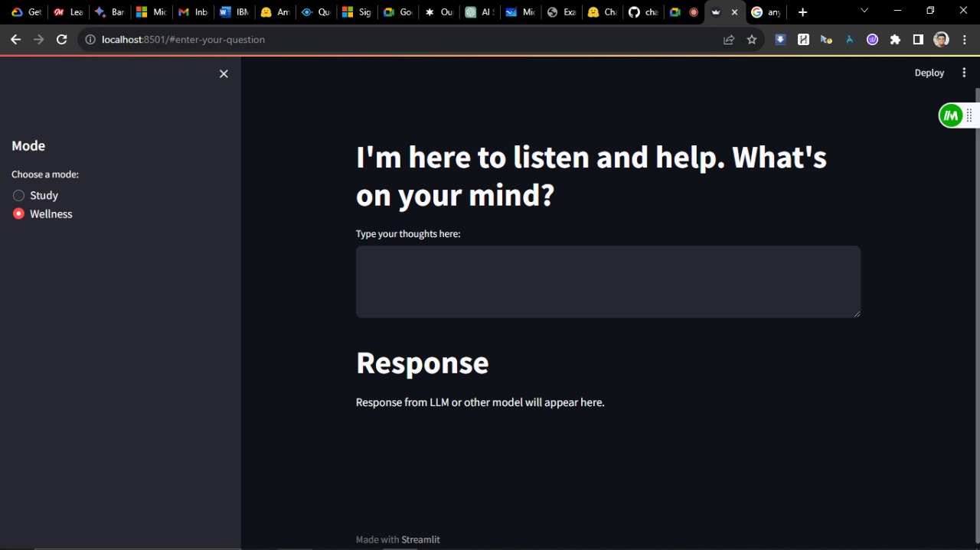Select the Study mode radio button
The image size is (980, 550).
tap(19, 196)
